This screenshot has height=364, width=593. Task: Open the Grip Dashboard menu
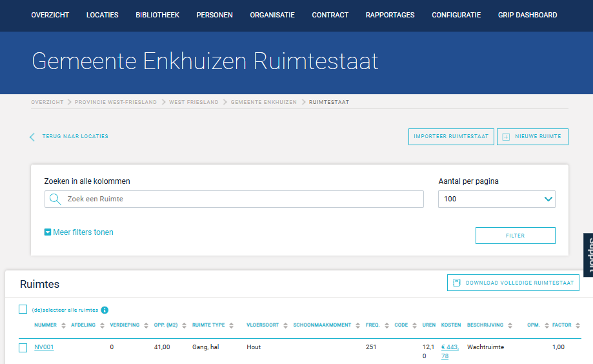pyautogui.click(x=527, y=15)
